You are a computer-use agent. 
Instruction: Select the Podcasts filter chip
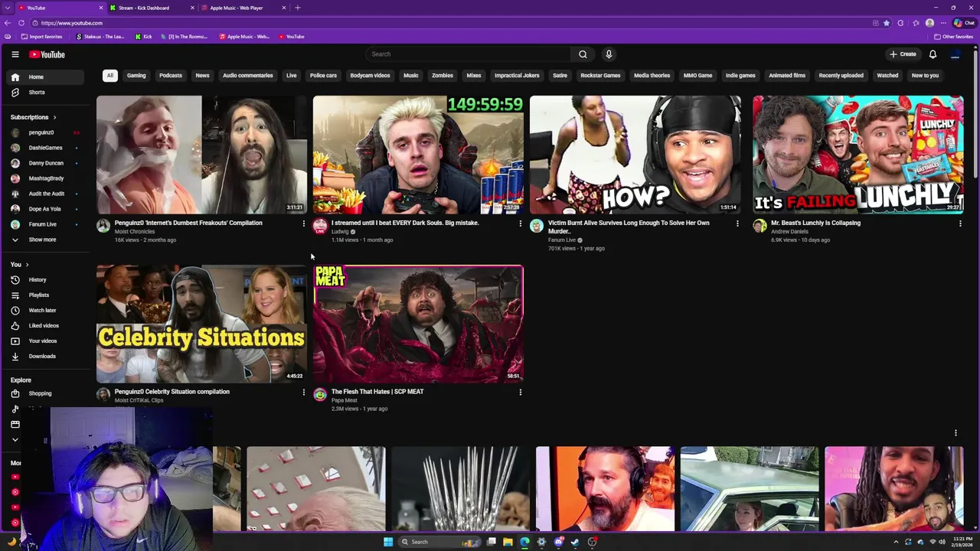pyautogui.click(x=171, y=76)
